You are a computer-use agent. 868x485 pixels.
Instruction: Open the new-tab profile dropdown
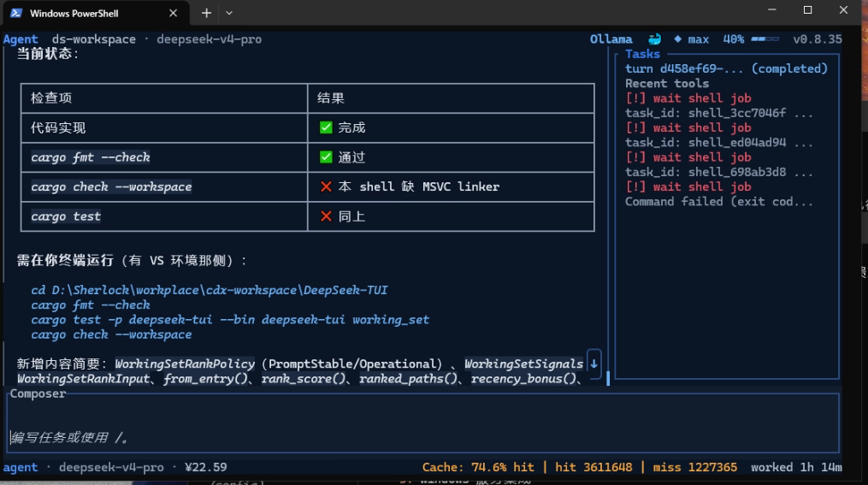click(229, 13)
